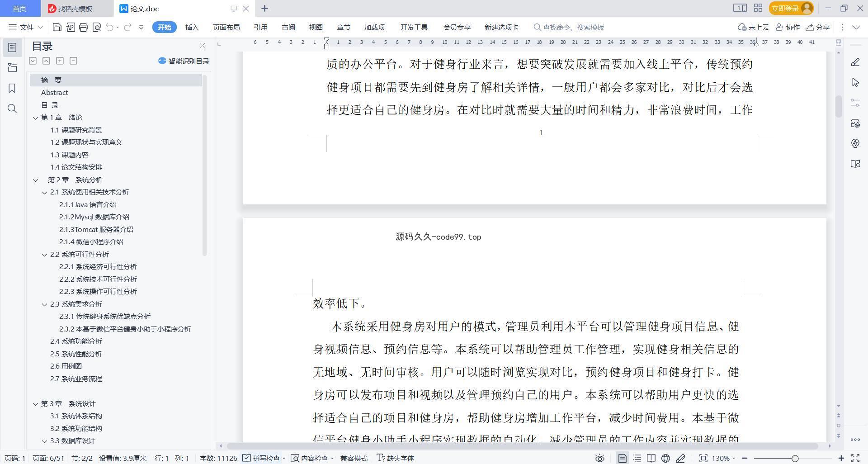The height and width of the screenshot is (464, 868).
Task: Open the quick access toolbar customize dropdown
Action: tap(141, 27)
